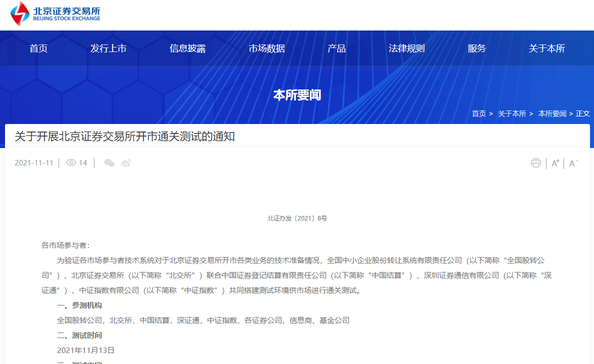Click the paragraph line beginning 为验证各市场参与者
594x364 pixels.
[301, 260]
